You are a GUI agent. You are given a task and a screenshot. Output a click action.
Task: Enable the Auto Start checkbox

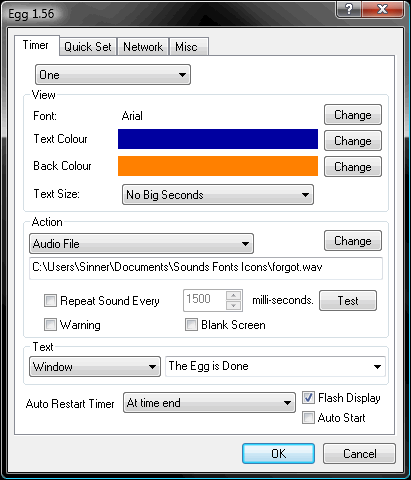point(308,417)
